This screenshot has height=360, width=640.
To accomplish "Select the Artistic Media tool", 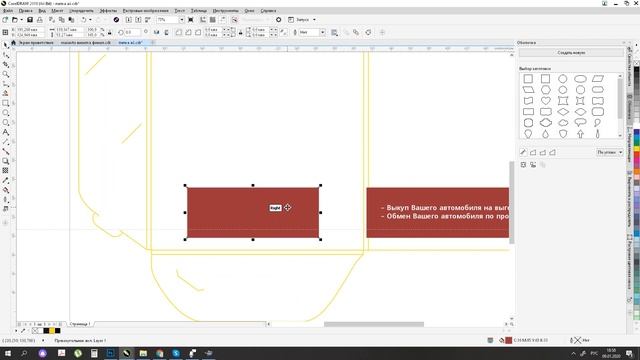I will tap(5, 93).
